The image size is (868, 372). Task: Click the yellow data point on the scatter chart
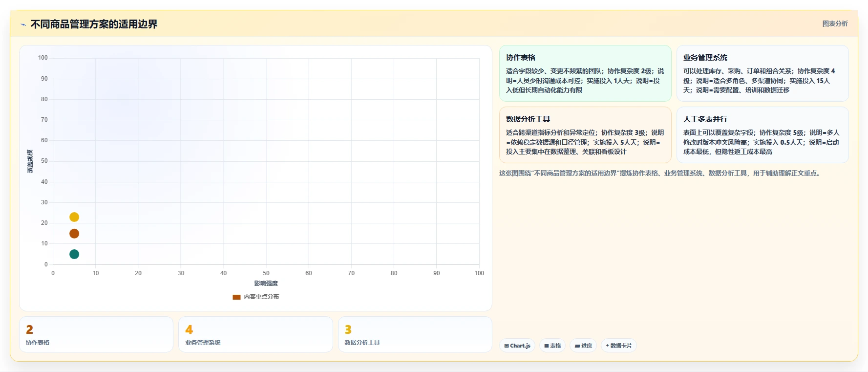(74, 217)
